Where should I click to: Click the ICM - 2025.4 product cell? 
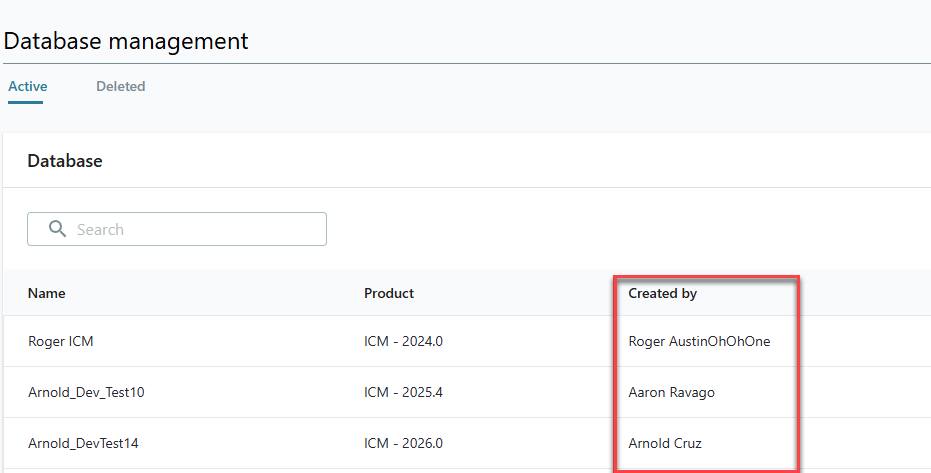pos(403,392)
